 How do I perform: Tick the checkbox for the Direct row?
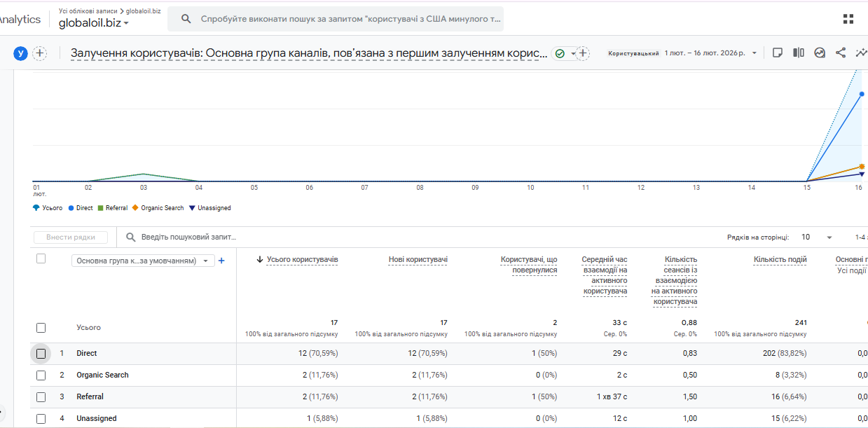[x=41, y=354]
